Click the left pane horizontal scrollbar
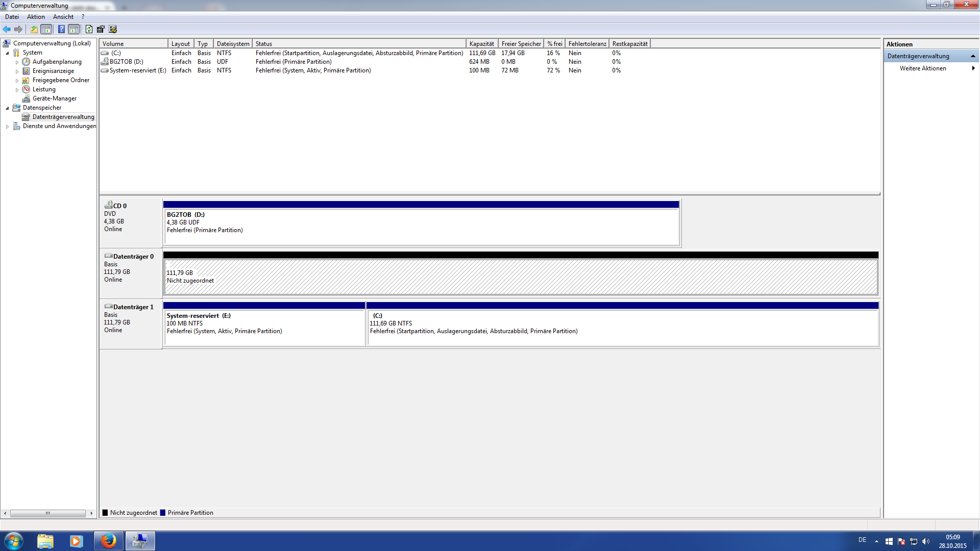The height and width of the screenshot is (551, 980). pos(47,513)
